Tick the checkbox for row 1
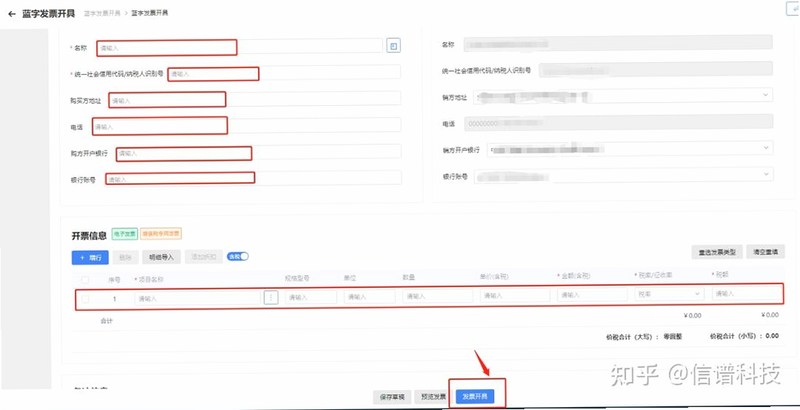 (x=85, y=299)
